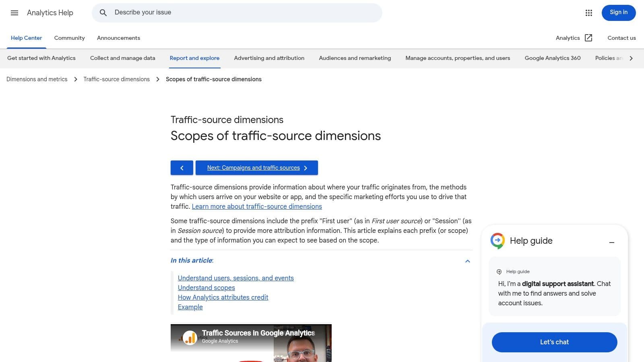Select Report and explore category
The image size is (644, 362).
[195, 58]
